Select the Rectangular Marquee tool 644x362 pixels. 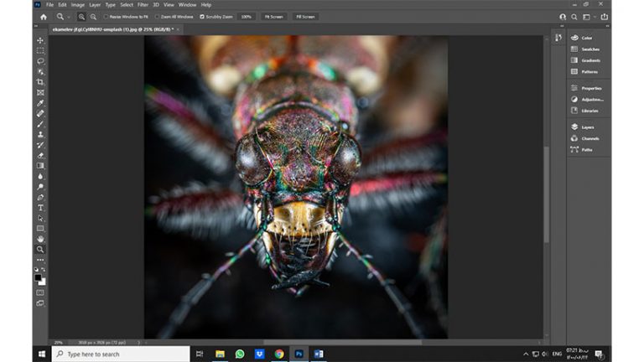point(40,51)
